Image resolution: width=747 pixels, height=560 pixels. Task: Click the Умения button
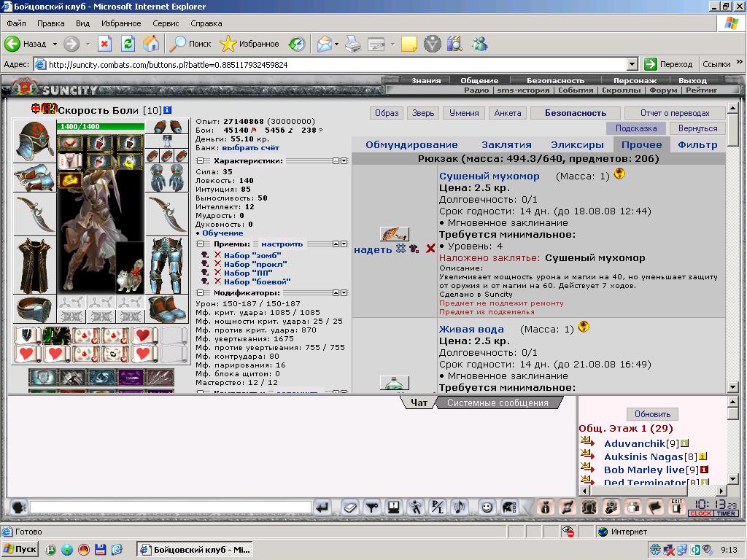[463, 113]
